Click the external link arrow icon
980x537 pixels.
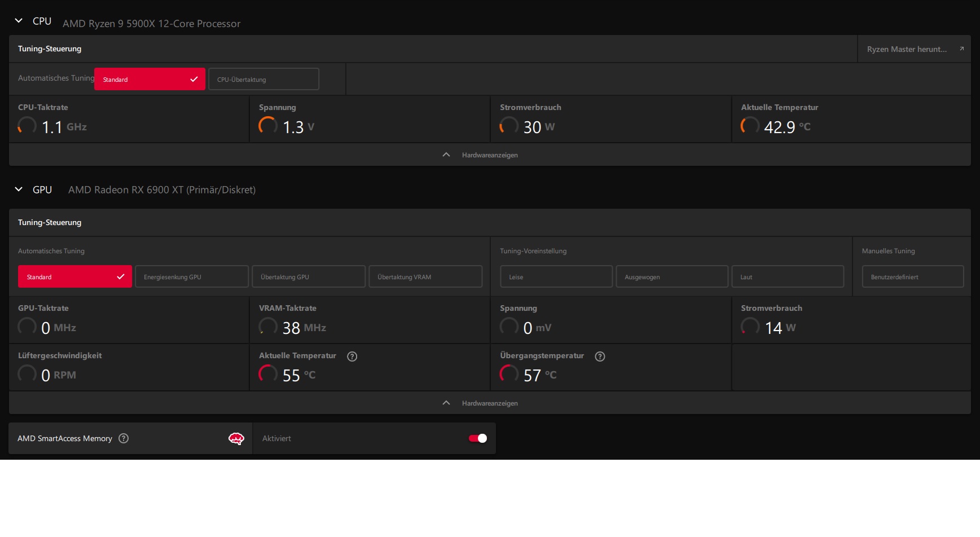(962, 49)
